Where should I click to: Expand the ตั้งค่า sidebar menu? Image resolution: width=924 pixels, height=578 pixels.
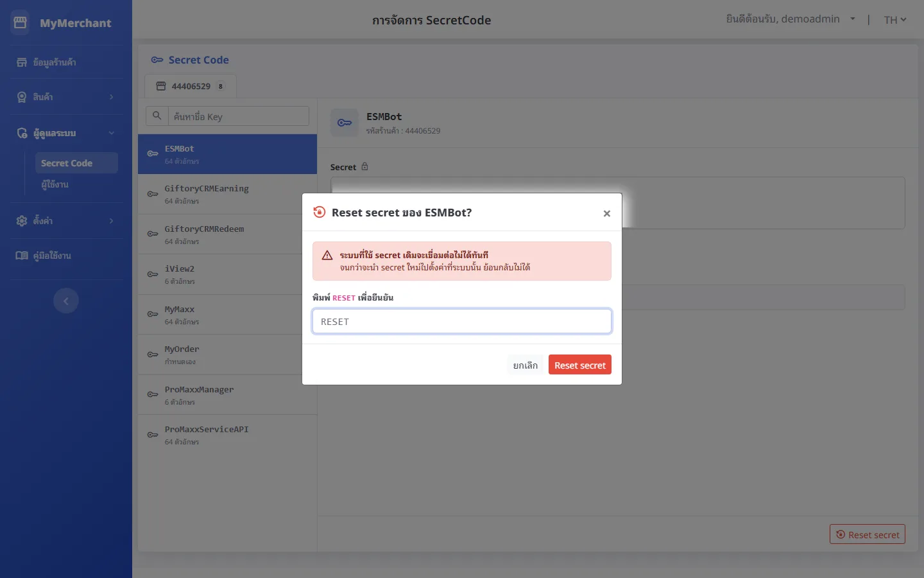coord(66,221)
